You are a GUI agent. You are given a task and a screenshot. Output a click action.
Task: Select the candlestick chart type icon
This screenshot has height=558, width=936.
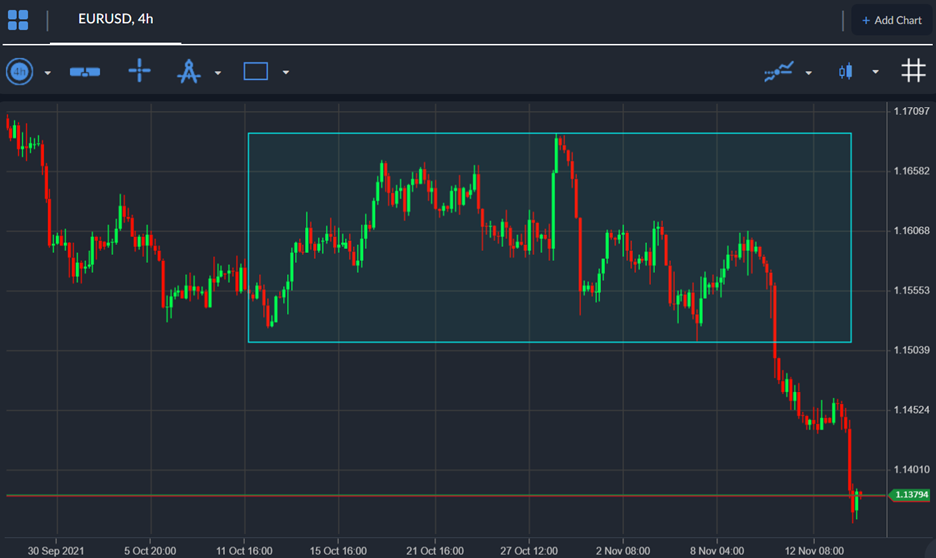pyautogui.click(x=845, y=72)
